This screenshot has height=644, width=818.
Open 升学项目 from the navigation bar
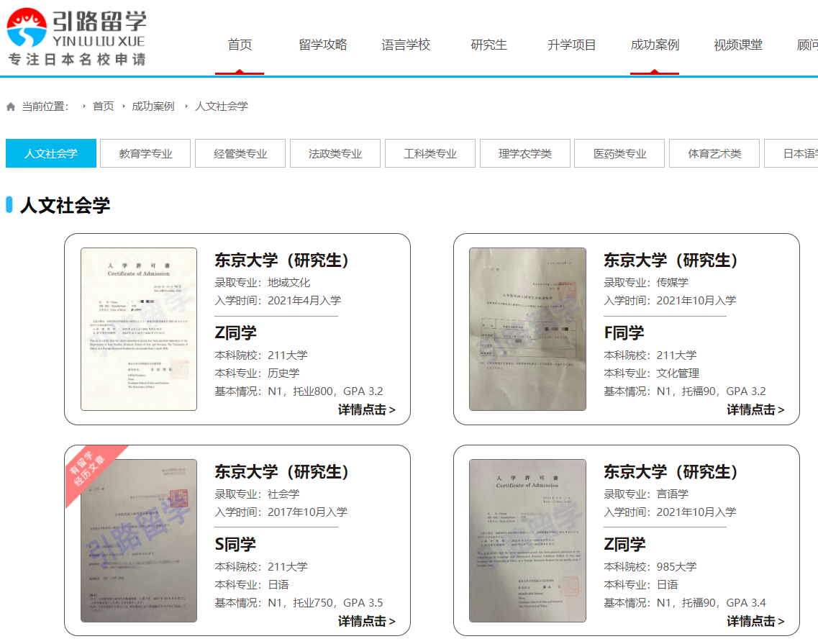click(x=572, y=45)
